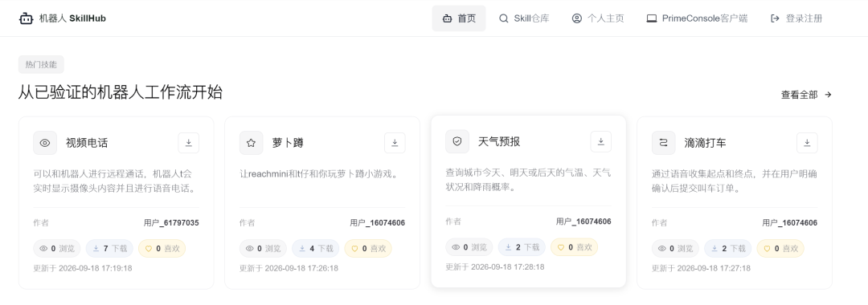This screenshot has width=868, height=305.
Task: Click the 0 浏览 badge on 萝卜蹲
Action: coord(264,249)
